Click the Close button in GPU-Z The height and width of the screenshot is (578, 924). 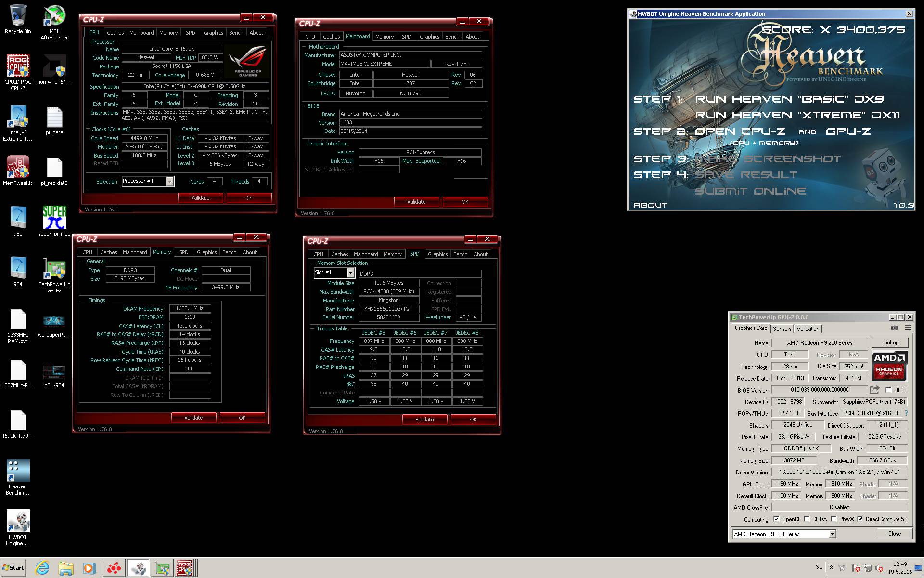point(895,534)
